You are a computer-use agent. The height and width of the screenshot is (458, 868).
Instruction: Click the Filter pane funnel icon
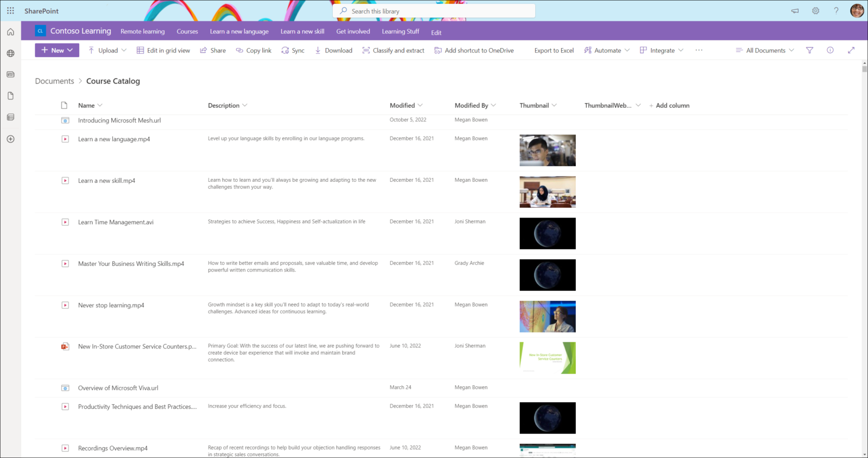click(x=809, y=50)
